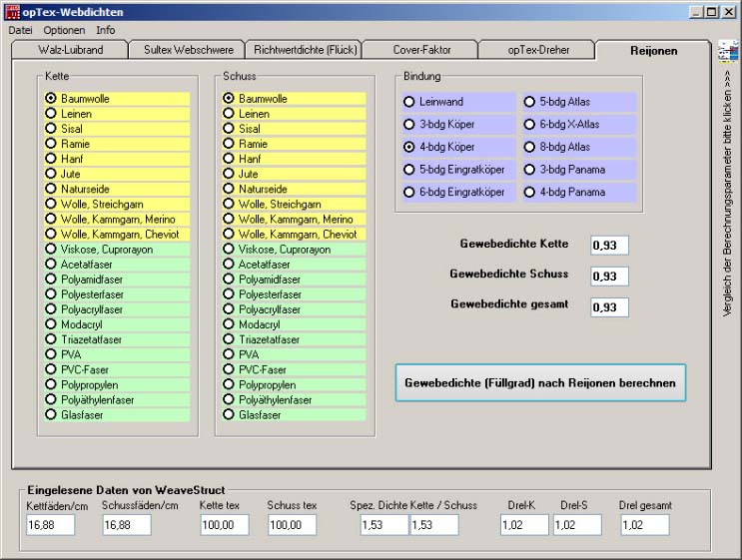Choose 5-bdg Eingratköper Bindung
Viewport: 742px width, 560px height.
[458, 170]
